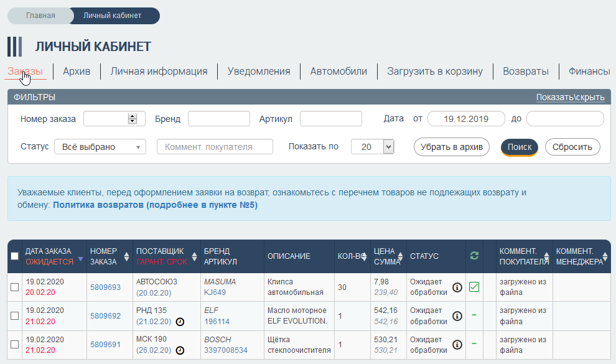Sort by order number column arrows
This screenshot has width=616, height=364.
pos(128,256)
